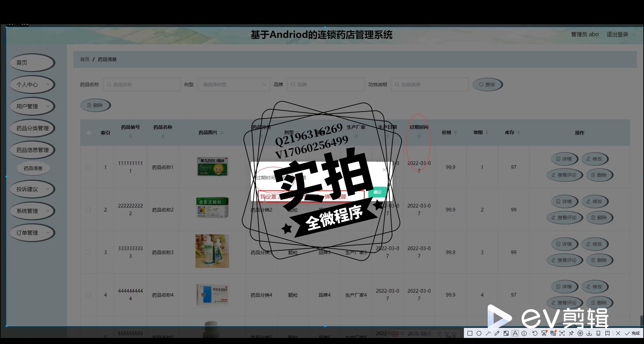Toggle select-all checkbox in table header

click(x=89, y=133)
